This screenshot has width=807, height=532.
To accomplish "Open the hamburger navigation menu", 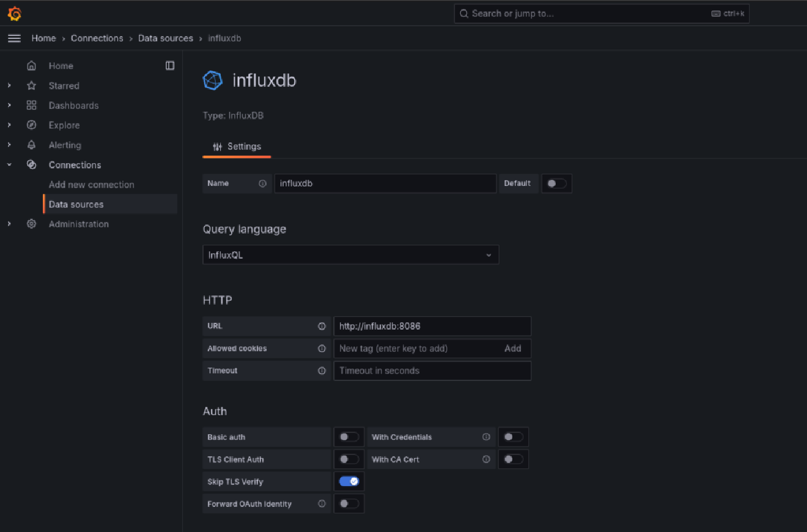I will [14, 37].
